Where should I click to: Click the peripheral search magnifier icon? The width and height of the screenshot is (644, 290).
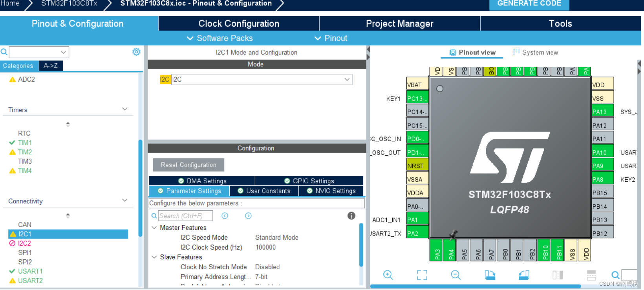click(4, 52)
